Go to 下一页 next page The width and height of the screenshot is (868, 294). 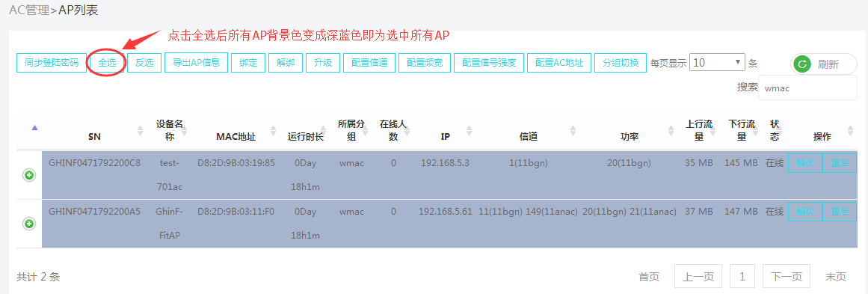[x=786, y=276]
